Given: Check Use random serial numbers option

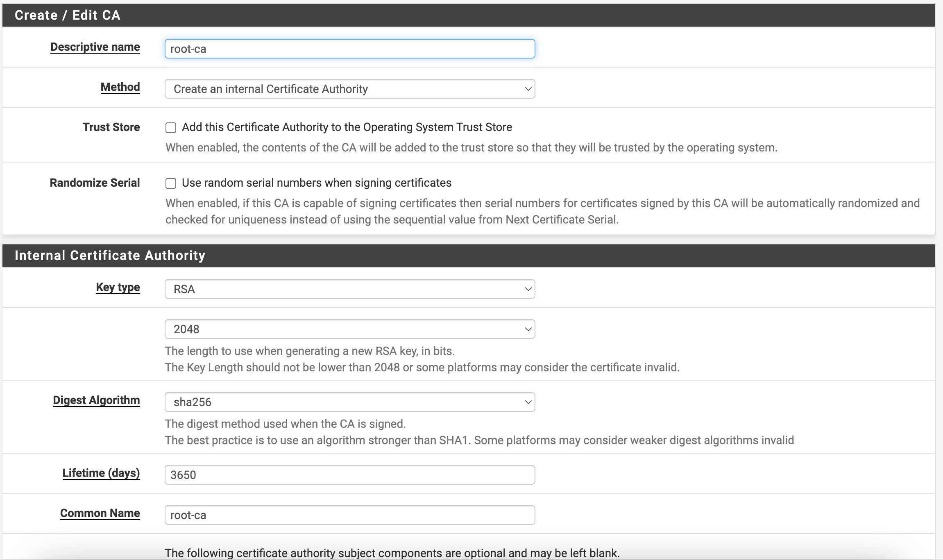Looking at the screenshot, I should point(171,183).
